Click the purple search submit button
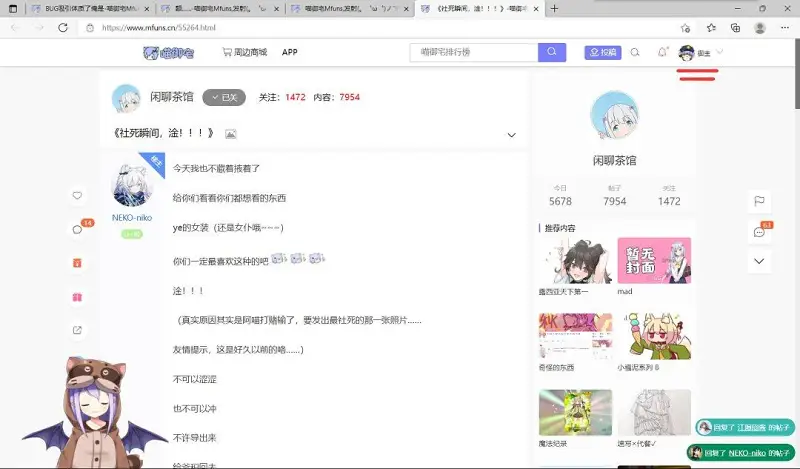The width and height of the screenshot is (800, 469). [552, 52]
